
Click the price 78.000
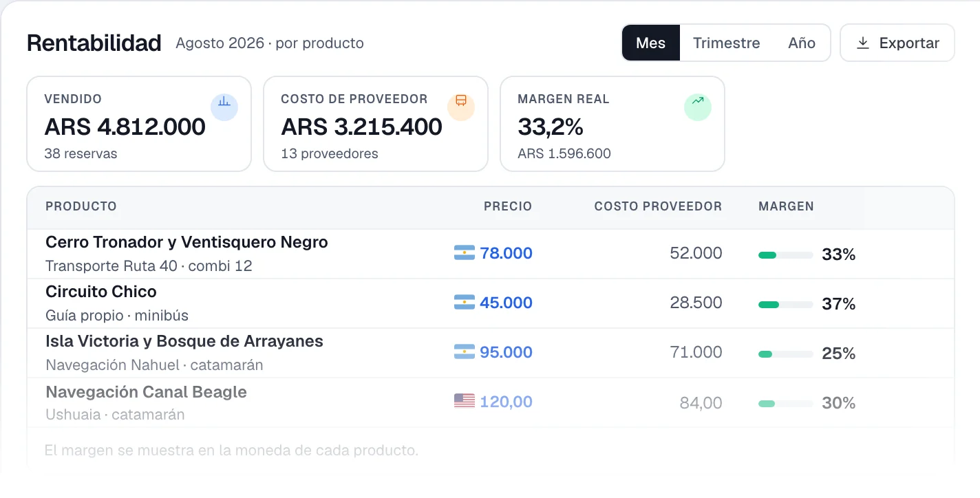507,253
